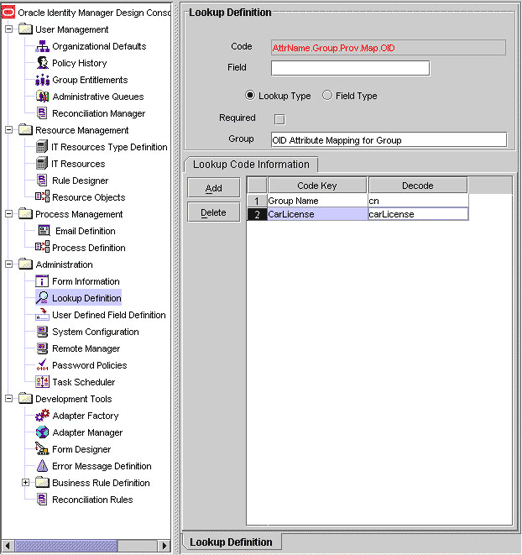Expand the Business Rule Definition folder
The width and height of the screenshot is (522, 555).
[x=25, y=482]
